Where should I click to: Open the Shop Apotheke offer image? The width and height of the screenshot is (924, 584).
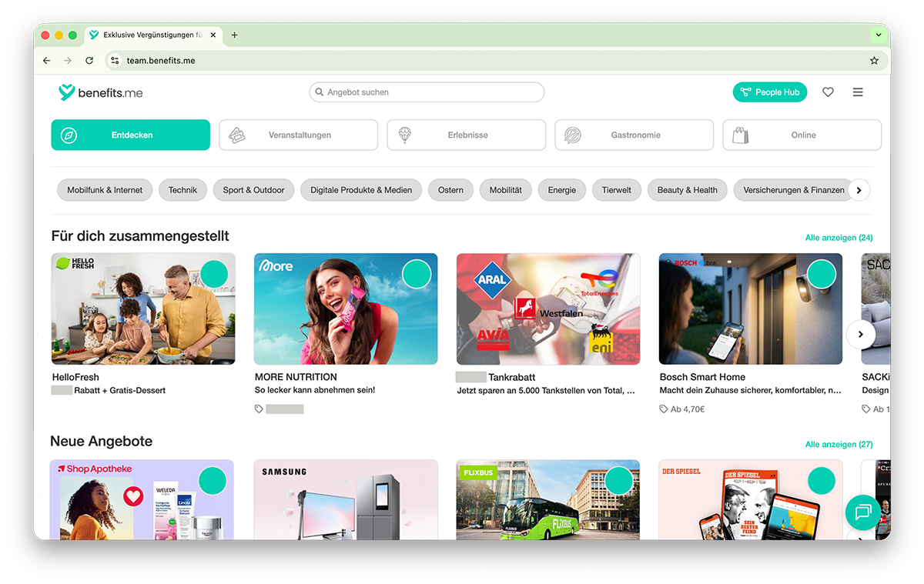[x=142, y=500]
